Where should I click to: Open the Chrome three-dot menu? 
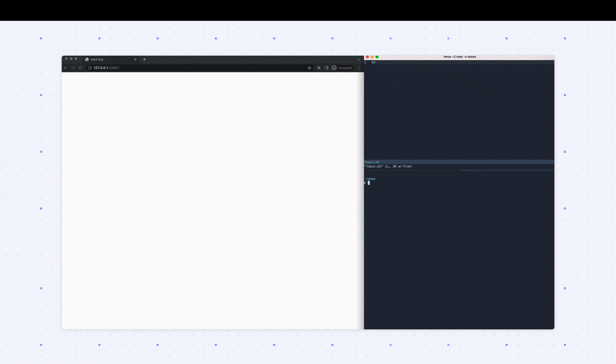pos(359,68)
